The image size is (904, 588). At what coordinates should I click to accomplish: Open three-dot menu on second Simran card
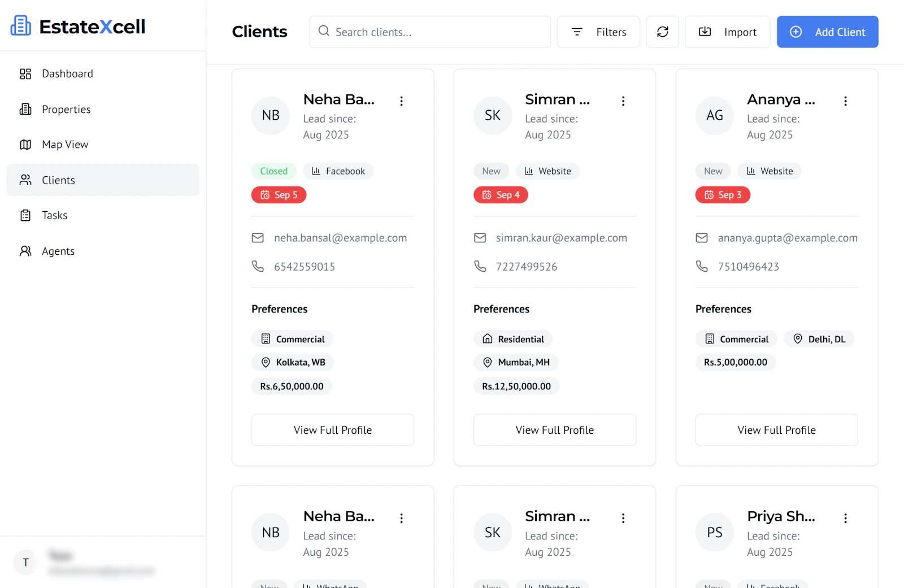pyautogui.click(x=623, y=518)
